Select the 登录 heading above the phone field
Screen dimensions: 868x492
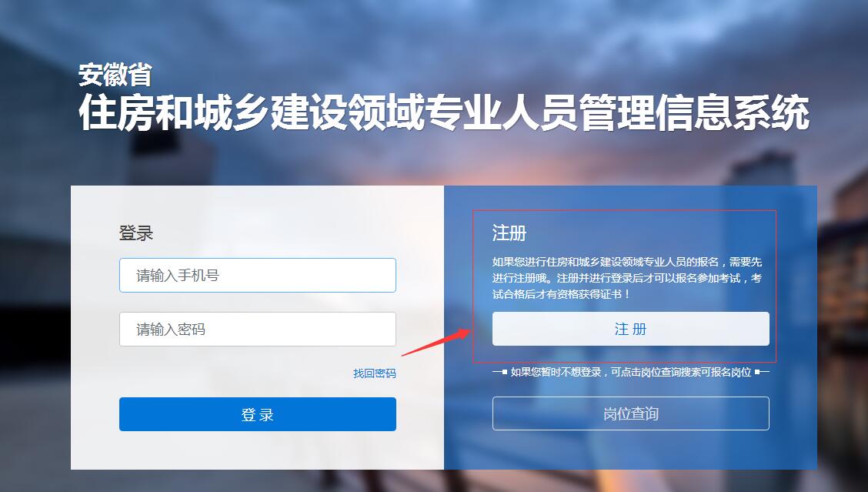tap(135, 233)
